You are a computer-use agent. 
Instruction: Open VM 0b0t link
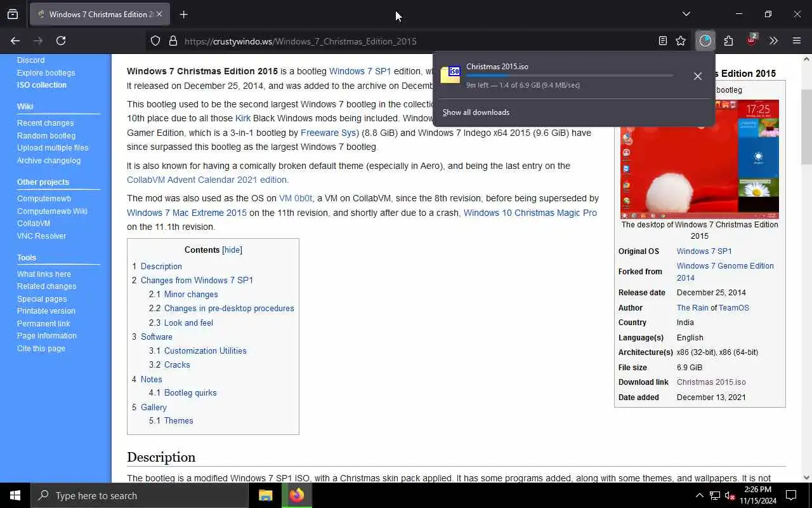pos(296,198)
